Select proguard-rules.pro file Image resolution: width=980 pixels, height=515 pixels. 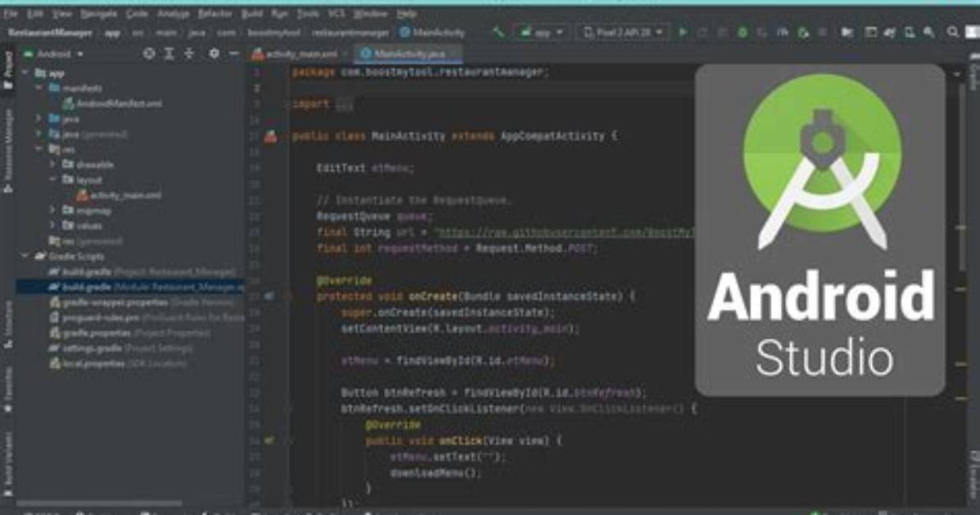(x=147, y=317)
